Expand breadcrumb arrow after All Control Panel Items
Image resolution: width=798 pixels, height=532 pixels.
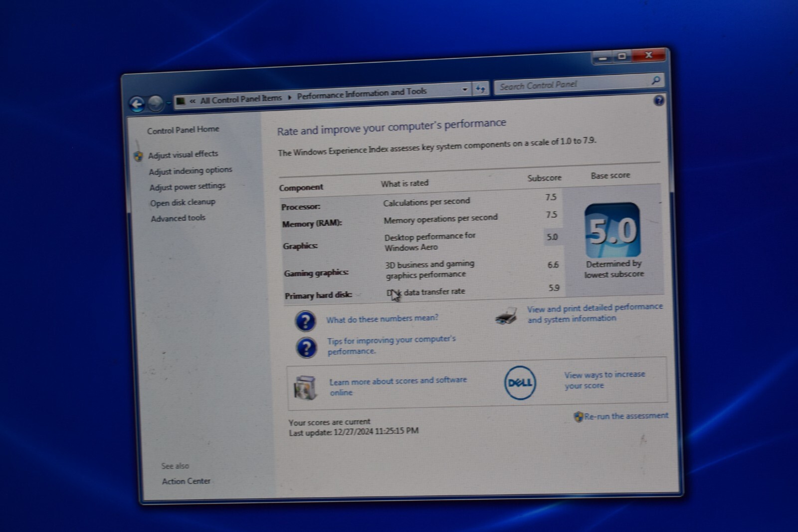coord(289,97)
